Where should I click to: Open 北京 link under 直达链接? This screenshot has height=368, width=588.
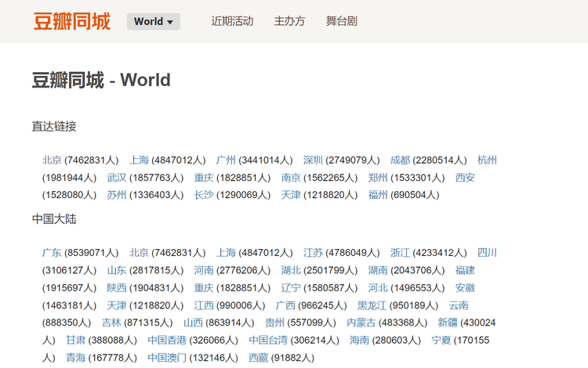pos(52,161)
